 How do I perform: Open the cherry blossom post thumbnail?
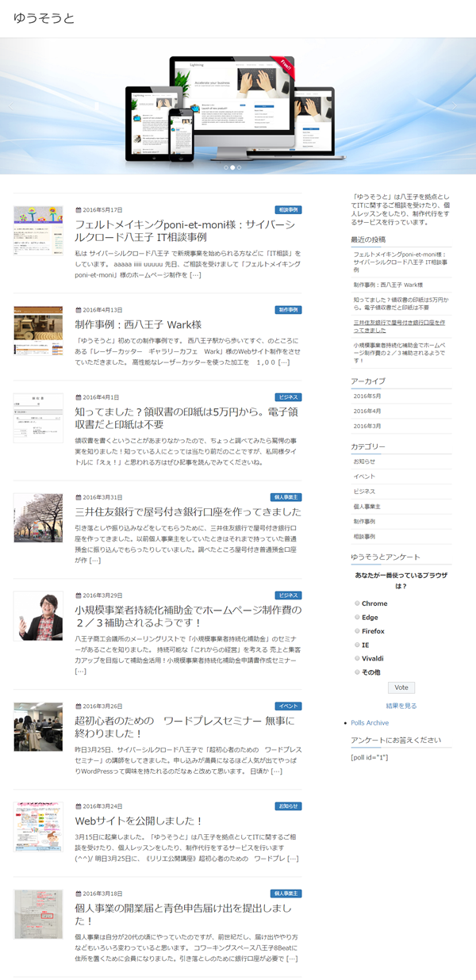[x=38, y=518]
